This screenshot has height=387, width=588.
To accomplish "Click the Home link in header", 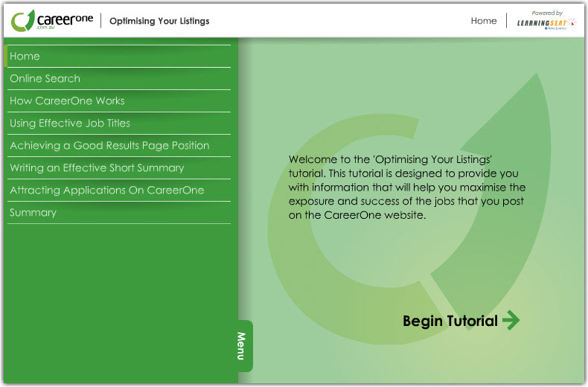I will tap(484, 21).
